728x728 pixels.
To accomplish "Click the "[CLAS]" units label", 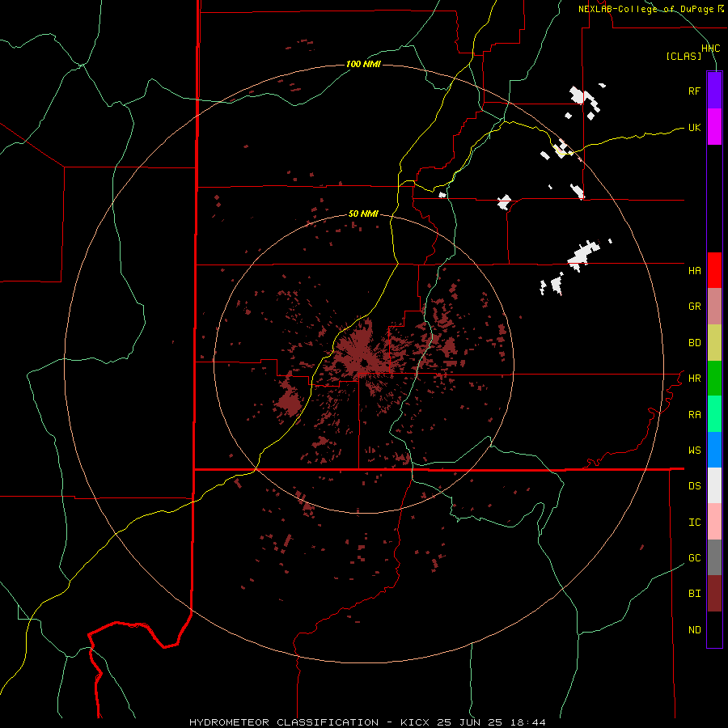I will (684, 57).
